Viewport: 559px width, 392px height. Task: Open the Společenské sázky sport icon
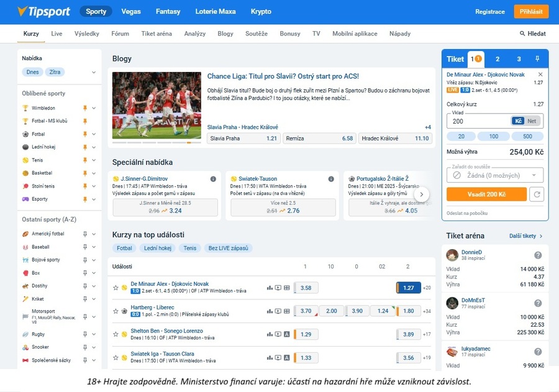click(x=25, y=360)
